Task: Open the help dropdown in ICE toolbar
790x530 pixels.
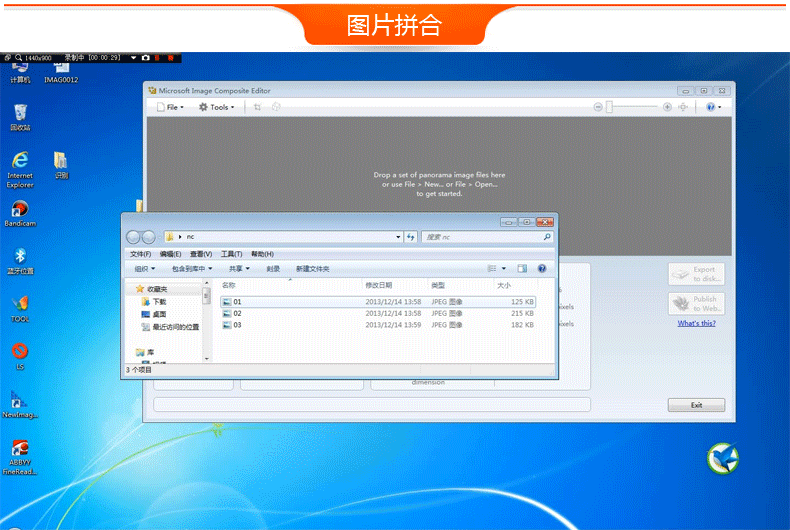Action: [x=713, y=107]
